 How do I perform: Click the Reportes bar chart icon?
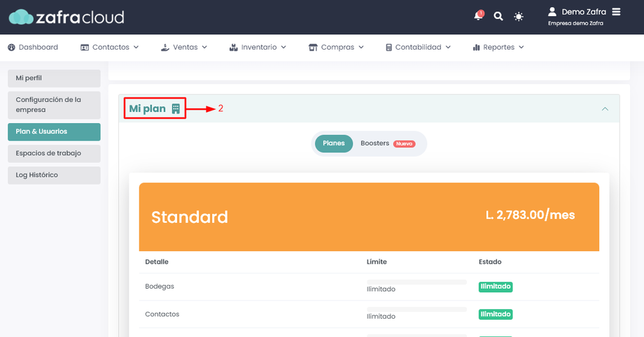(x=477, y=48)
